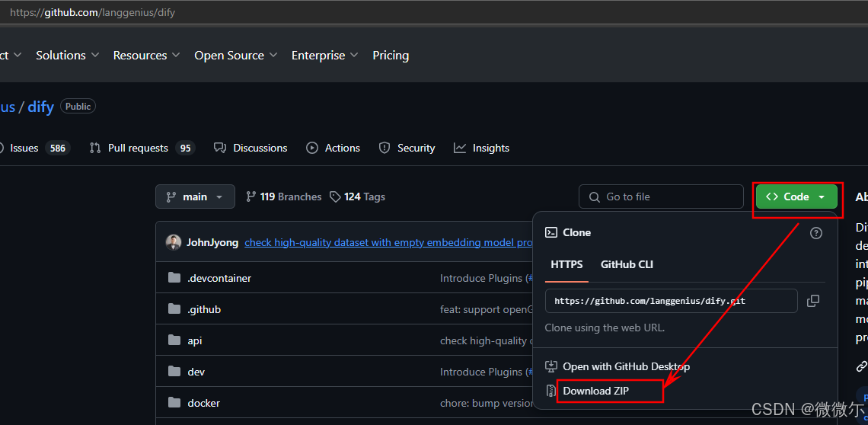Switch to the Issues tab

34,148
